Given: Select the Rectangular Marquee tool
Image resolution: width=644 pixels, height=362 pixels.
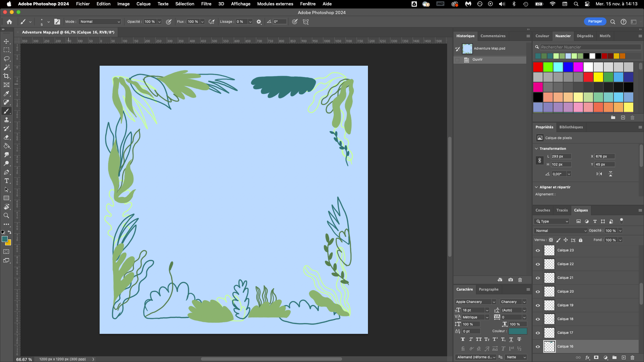Looking at the screenshot, I should [x=6, y=50].
